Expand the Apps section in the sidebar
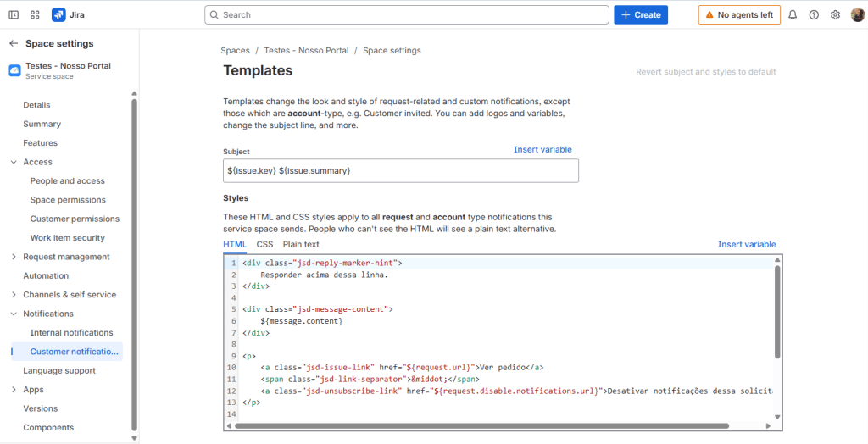The width and height of the screenshot is (868, 444). click(x=14, y=390)
